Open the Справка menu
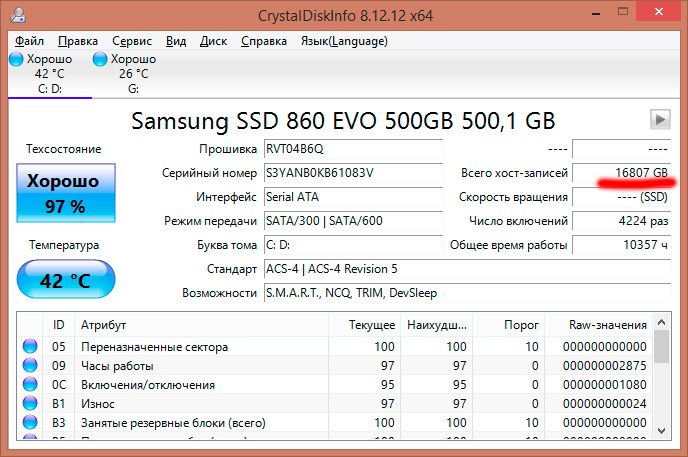Screen dimensions: 688x457 coord(264,41)
